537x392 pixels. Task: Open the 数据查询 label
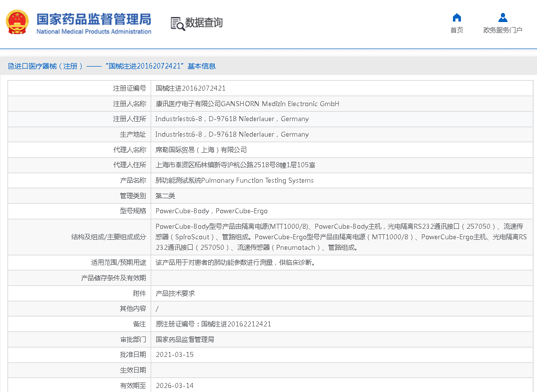pos(204,23)
